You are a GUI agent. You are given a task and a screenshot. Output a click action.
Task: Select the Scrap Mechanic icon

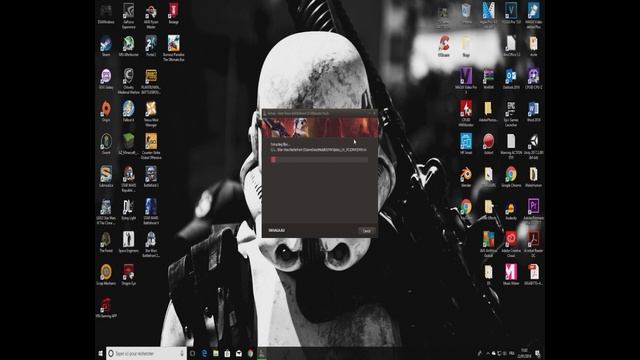106,275
